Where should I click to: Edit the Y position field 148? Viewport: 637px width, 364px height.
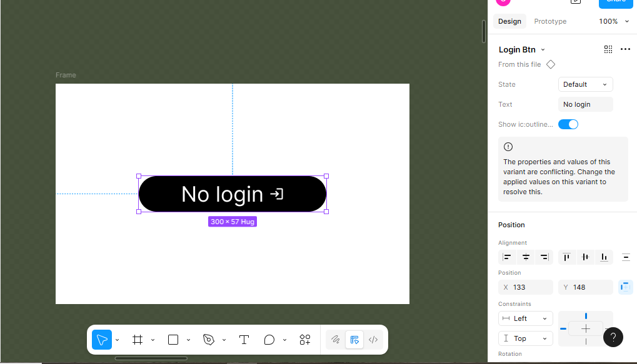point(585,287)
